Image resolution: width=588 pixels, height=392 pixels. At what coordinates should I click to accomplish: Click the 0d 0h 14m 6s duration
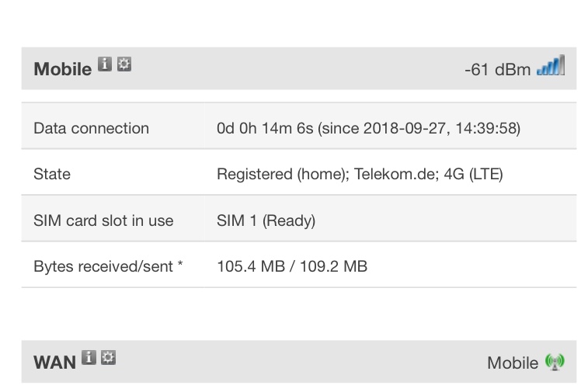[265, 128]
